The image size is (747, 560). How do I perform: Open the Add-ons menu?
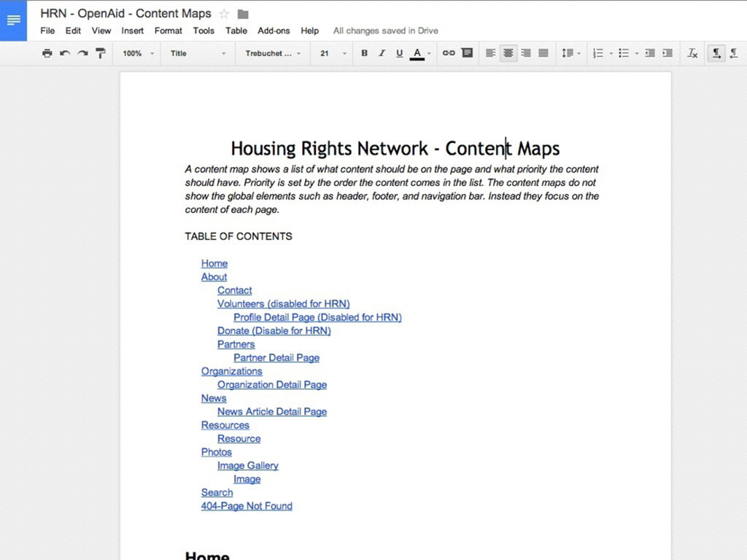pyautogui.click(x=274, y=31)
